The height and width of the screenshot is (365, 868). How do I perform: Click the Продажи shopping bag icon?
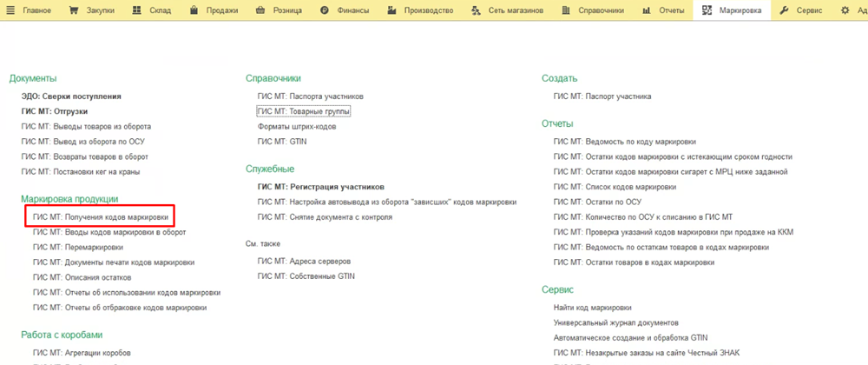click(197, 10)
